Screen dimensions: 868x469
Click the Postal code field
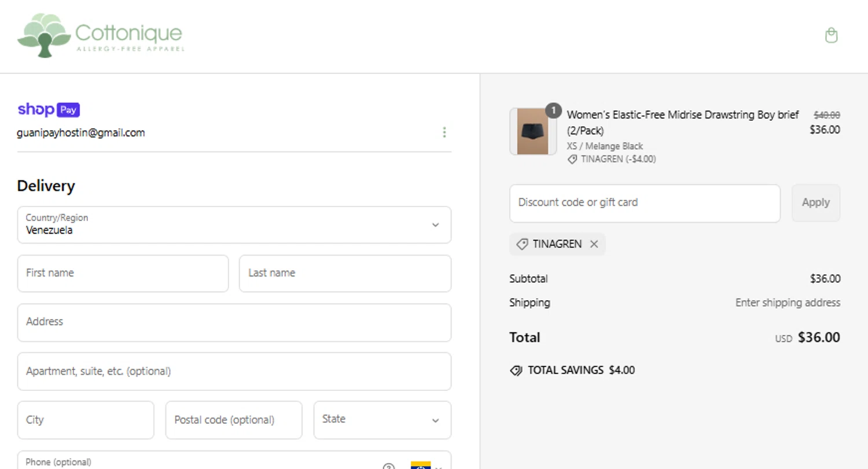pyautogui.click(x=234, y=420)
